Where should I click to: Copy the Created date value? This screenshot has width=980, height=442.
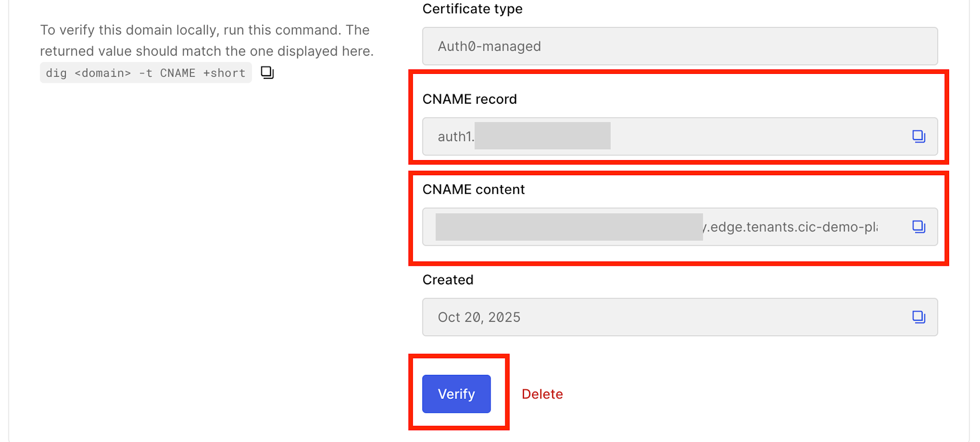click(918, 317)
